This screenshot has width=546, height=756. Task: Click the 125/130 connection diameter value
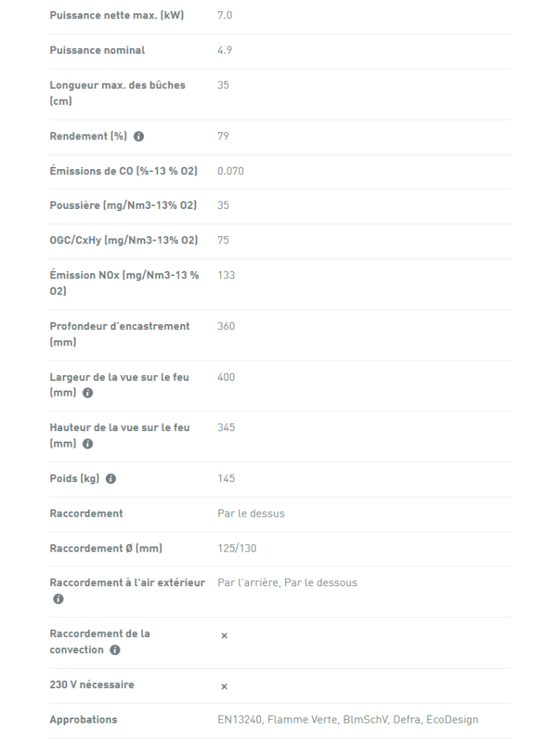237,549
